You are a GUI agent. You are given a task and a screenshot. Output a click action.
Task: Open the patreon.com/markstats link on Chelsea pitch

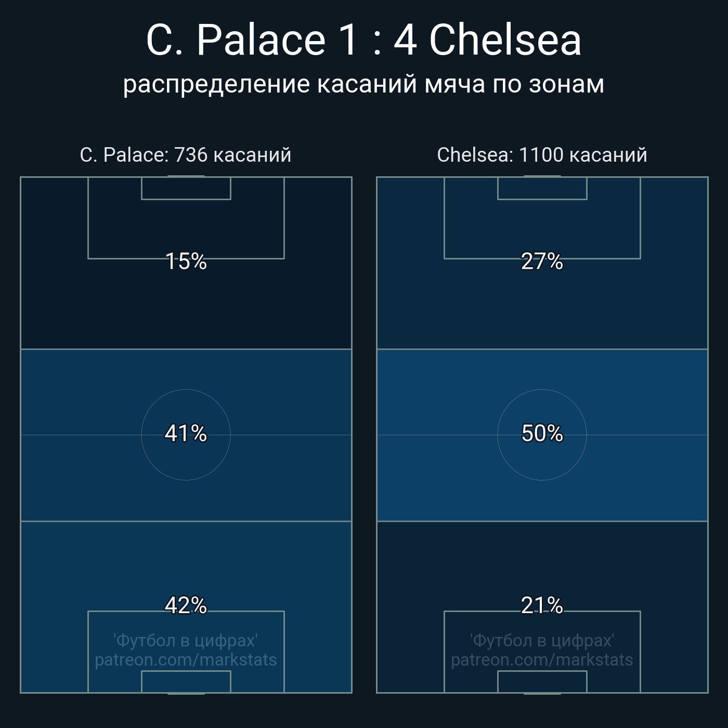pyautogui.click(x=542, y=660)
